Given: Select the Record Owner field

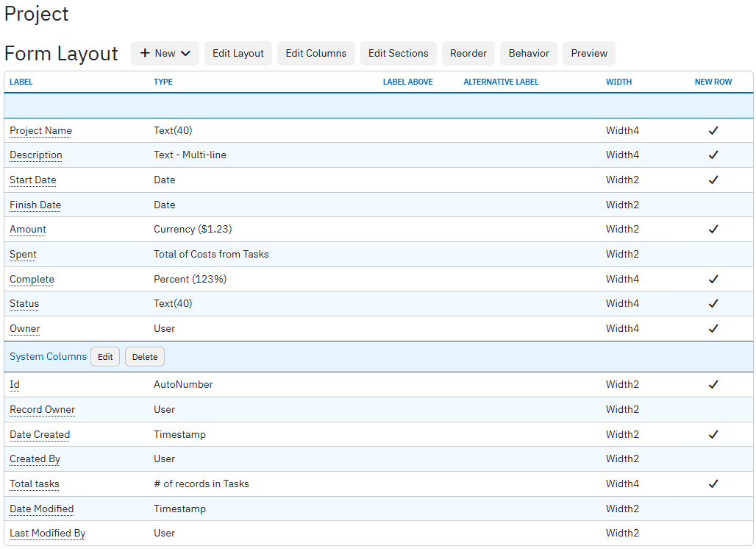Looking at the screenshot, I should pos(43,410).
